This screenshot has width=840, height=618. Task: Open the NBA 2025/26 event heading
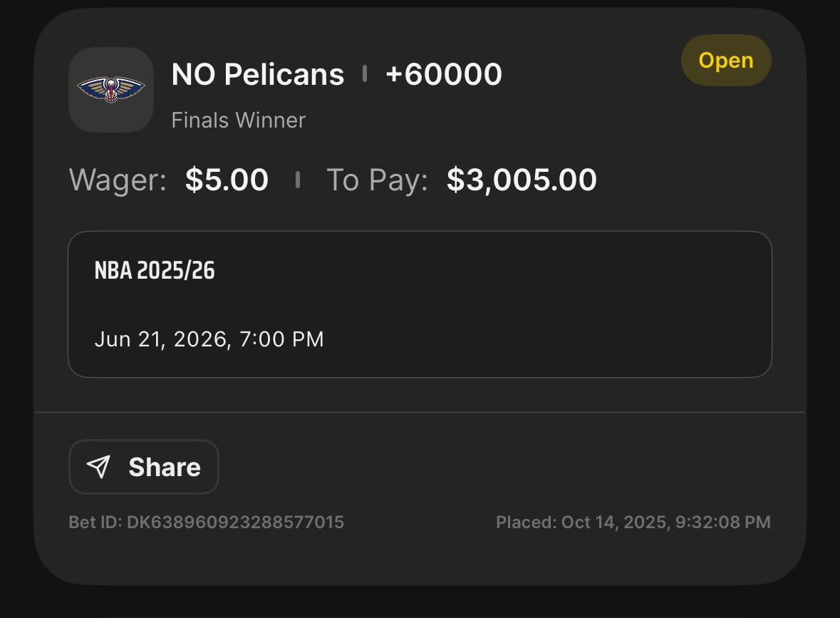click(155, 271)
